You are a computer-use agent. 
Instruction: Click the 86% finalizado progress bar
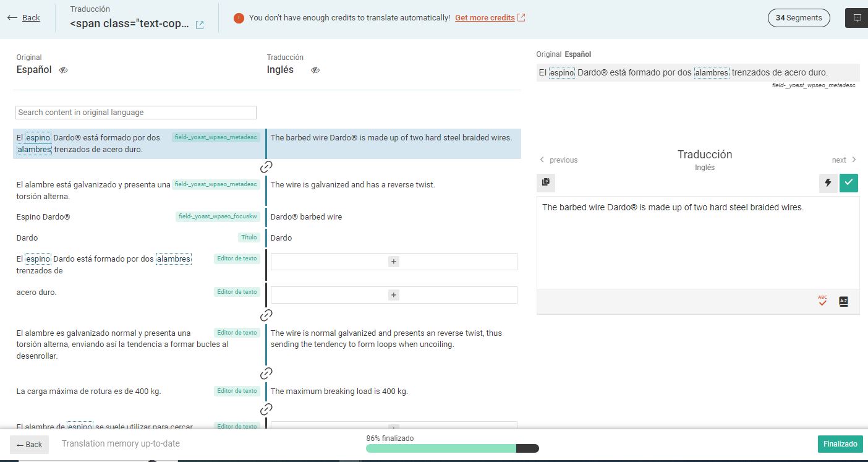tap(453, 448)
